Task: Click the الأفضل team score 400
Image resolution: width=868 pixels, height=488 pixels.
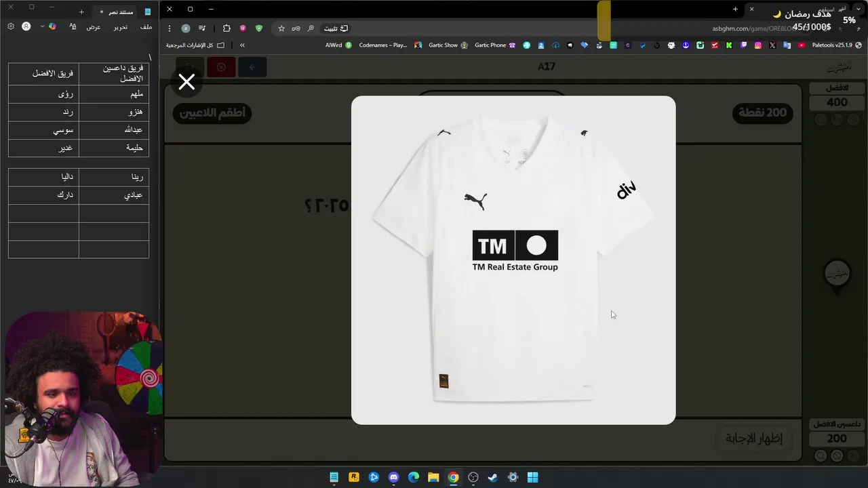Action: [x=837, y=102]
